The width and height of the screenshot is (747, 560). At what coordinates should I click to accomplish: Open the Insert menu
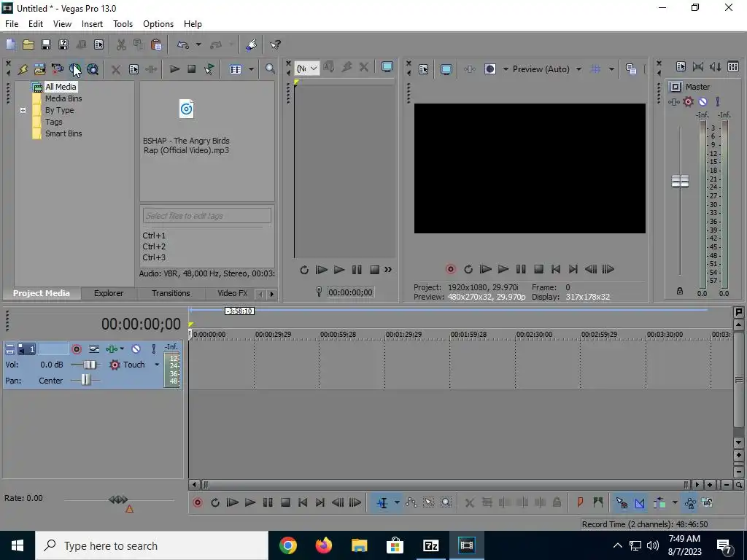[92, 24]
